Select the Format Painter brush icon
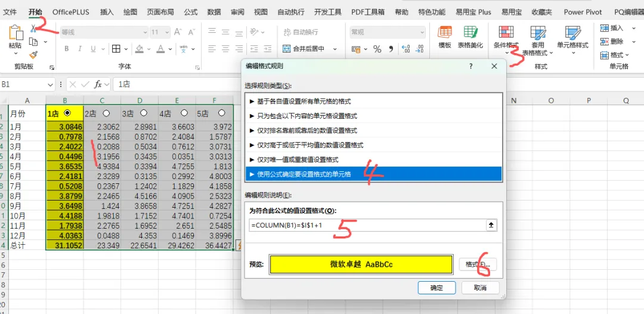The image size is (644, 314). [33, 55]
